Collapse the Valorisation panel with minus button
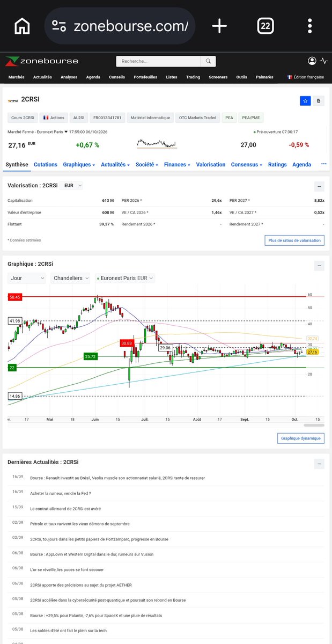Image resolution: width=332 pixels, height=644 pixels. 319,186
